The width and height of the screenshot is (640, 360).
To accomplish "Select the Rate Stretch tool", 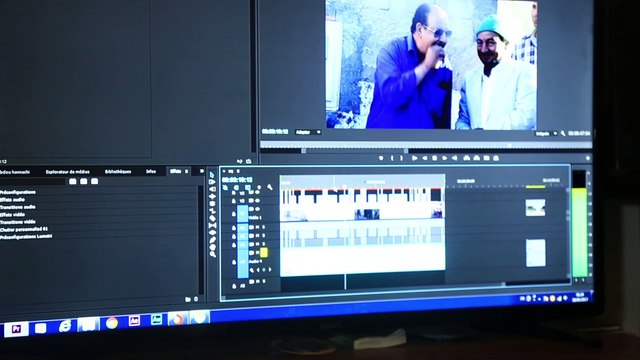I will click(x=212, y=211).
